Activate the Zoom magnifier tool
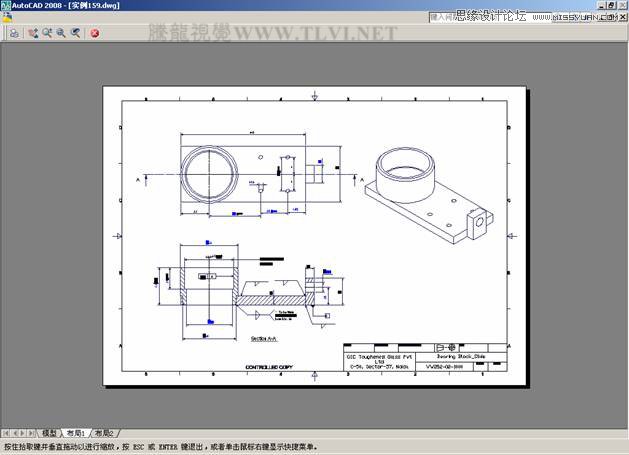The image size is (629, 455). 47,33
